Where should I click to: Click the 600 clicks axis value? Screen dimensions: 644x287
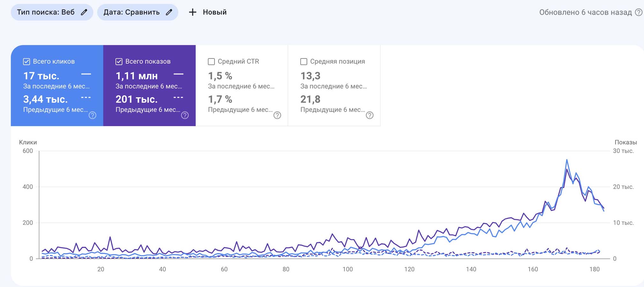pyautogui.click(x=28, y=151)
